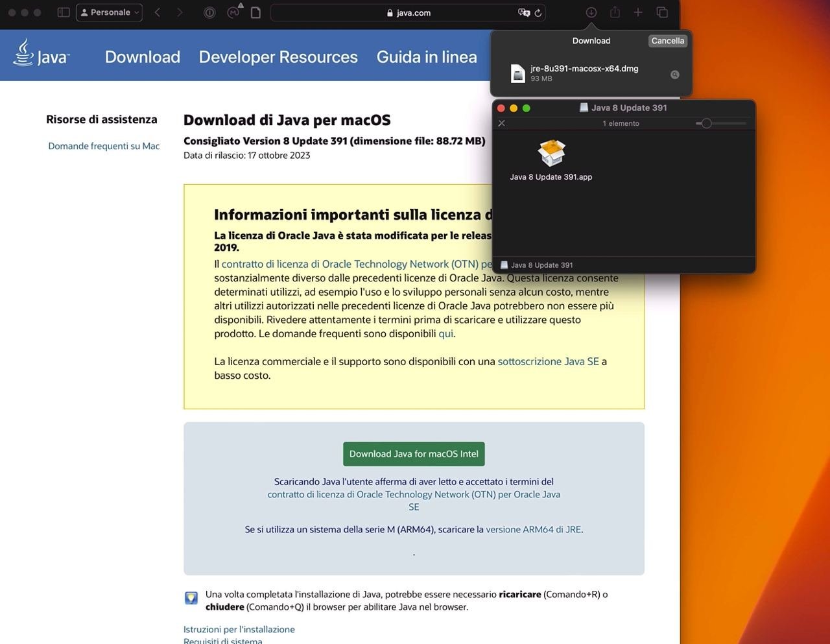830x644 pixels.
Task: Go forward with the forward arrow
Action: 180,12
